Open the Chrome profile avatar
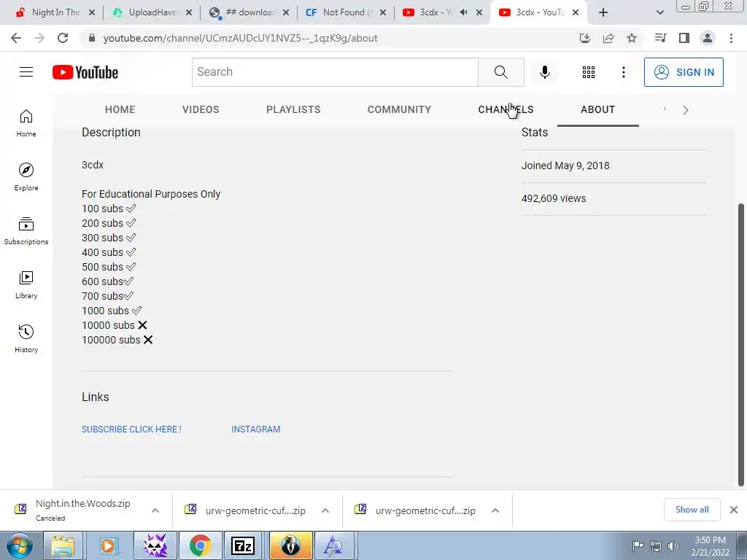 708,38
